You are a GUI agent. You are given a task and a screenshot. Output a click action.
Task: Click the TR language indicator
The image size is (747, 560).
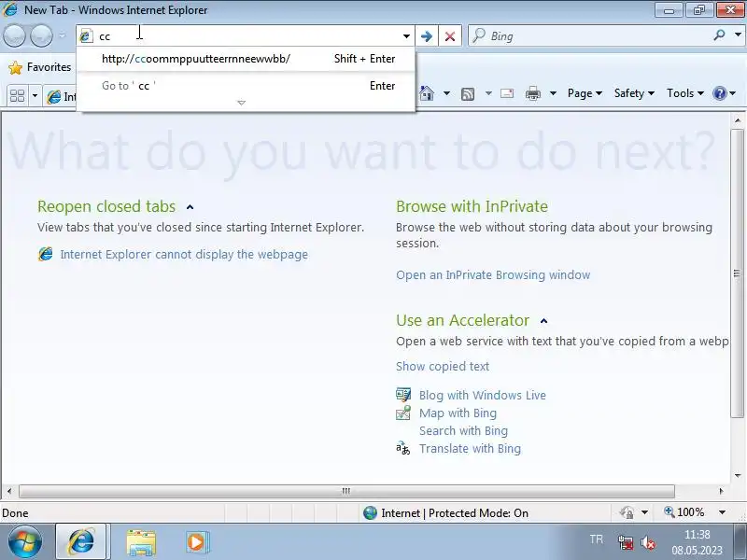(596, 539)
